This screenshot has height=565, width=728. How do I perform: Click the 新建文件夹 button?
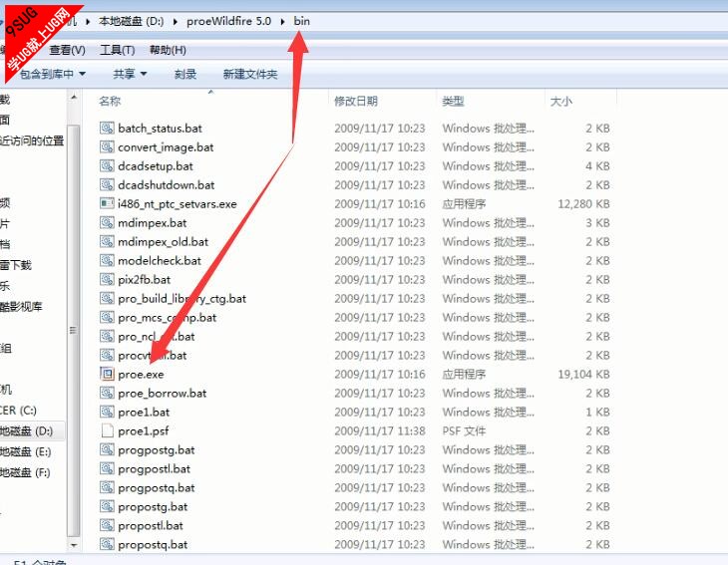pos(250,74)
